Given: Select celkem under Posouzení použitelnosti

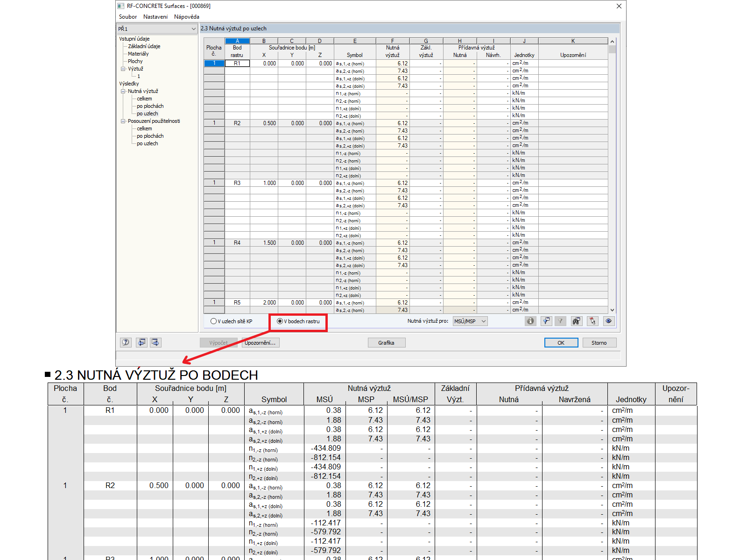Looking at the screenshot, I should pos(144,128).
